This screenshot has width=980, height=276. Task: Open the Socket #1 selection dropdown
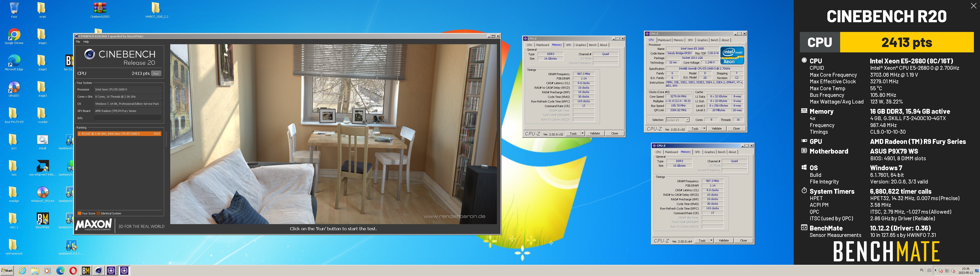(678, 120)
